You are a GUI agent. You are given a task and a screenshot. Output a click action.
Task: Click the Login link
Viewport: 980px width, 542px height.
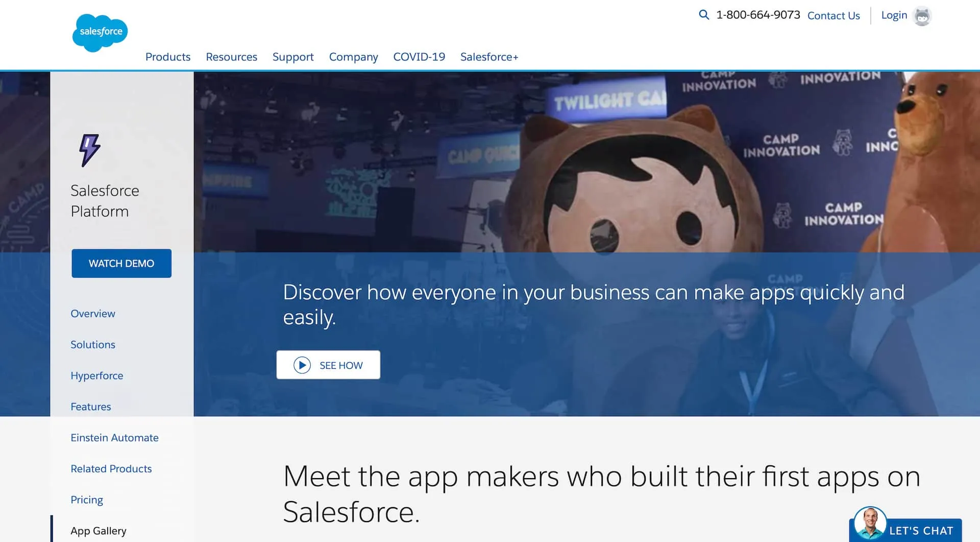[894, 15]
